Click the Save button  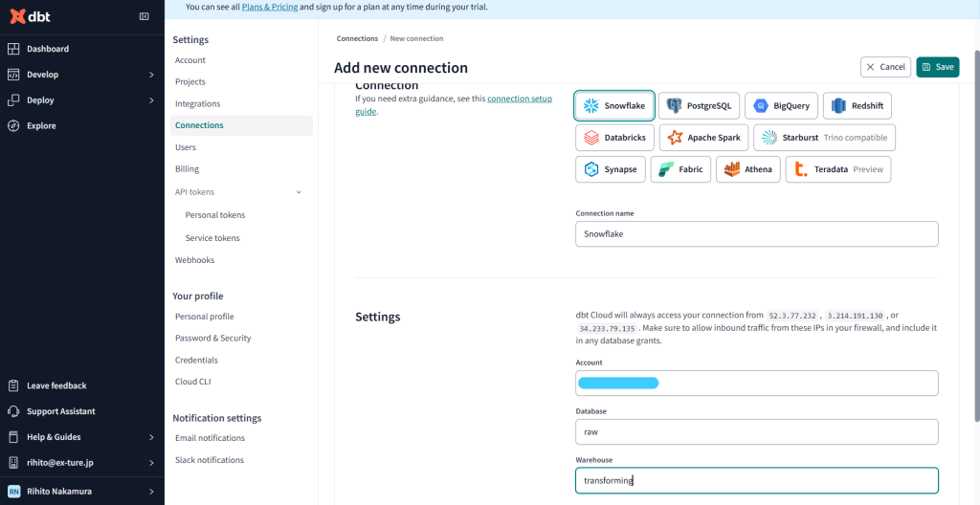point(938,67)
